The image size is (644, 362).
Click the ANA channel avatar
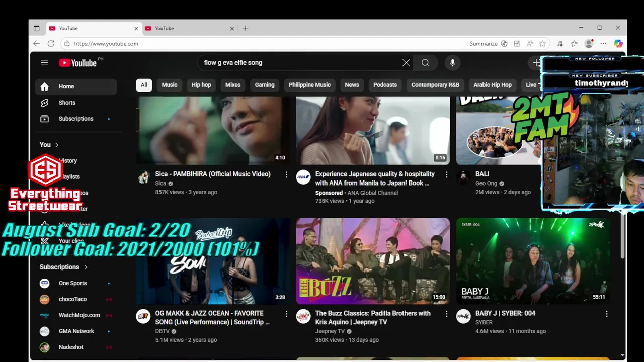point(303,177)
